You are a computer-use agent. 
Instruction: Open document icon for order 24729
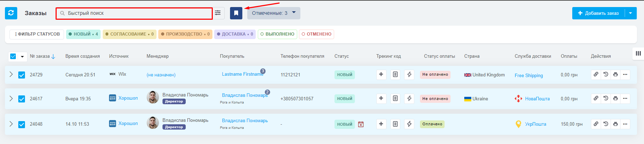[x=395, y=74]
